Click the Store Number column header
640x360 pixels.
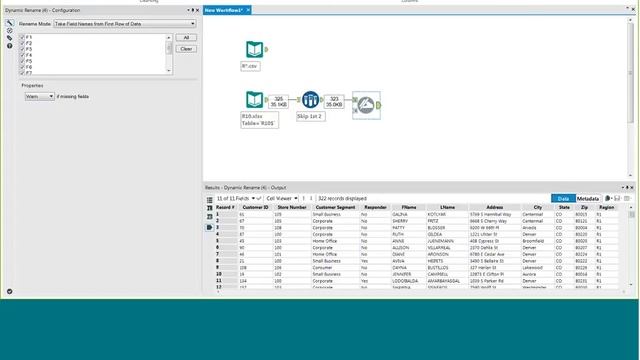(x=292, y=207)
